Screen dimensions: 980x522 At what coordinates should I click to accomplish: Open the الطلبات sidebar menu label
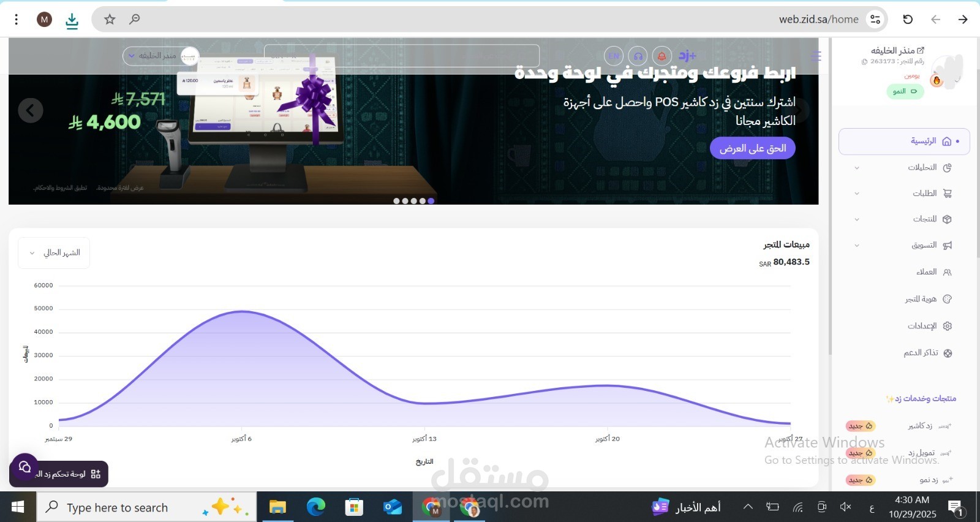(x=925, y=194)
